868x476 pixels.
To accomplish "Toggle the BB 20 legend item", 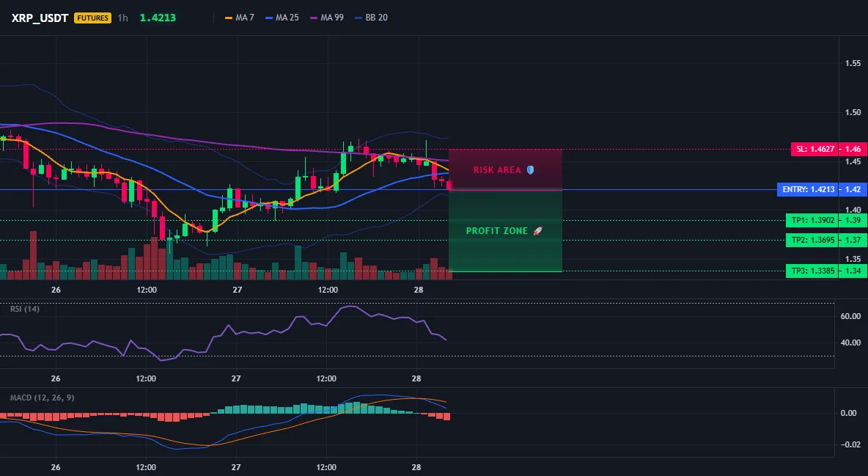I will point(372,18).
